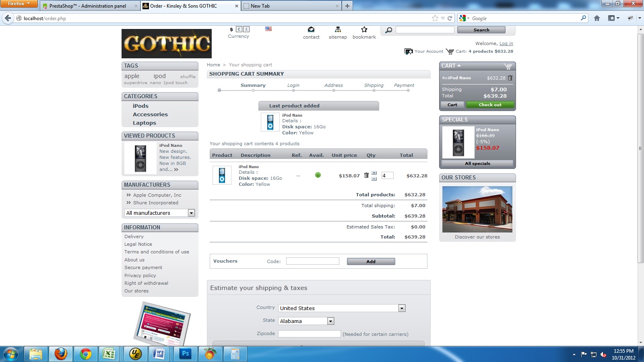
Task: Click the site search text box
Action: pos(425,30)
